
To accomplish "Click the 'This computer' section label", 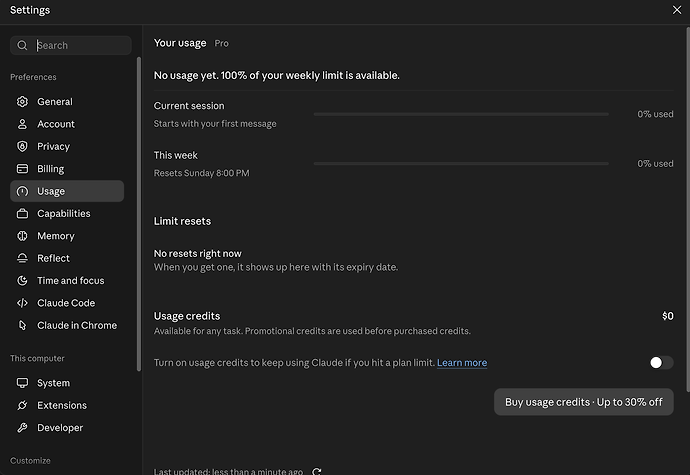I will point(37,358).
